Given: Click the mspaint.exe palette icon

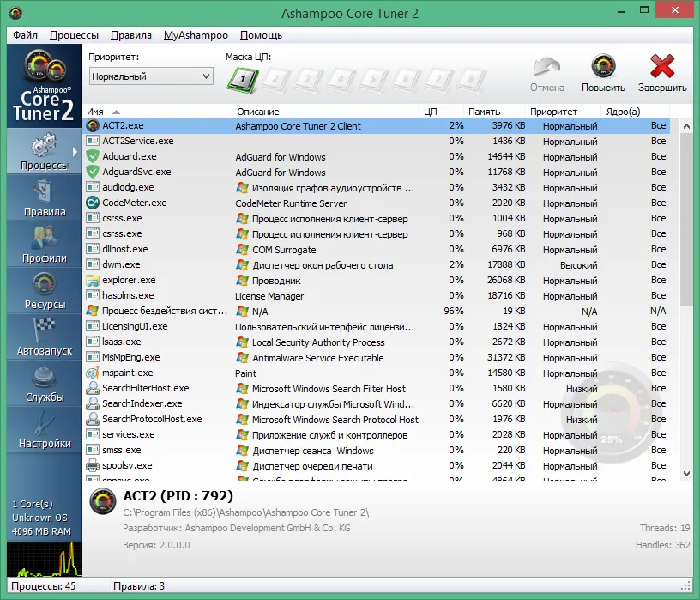Looking at the screenshot, I should pos(93,373).
